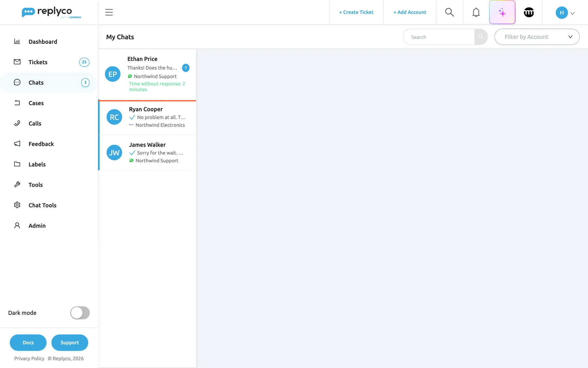
Task: Click the Admin person icon
Action: pos(17,225)
